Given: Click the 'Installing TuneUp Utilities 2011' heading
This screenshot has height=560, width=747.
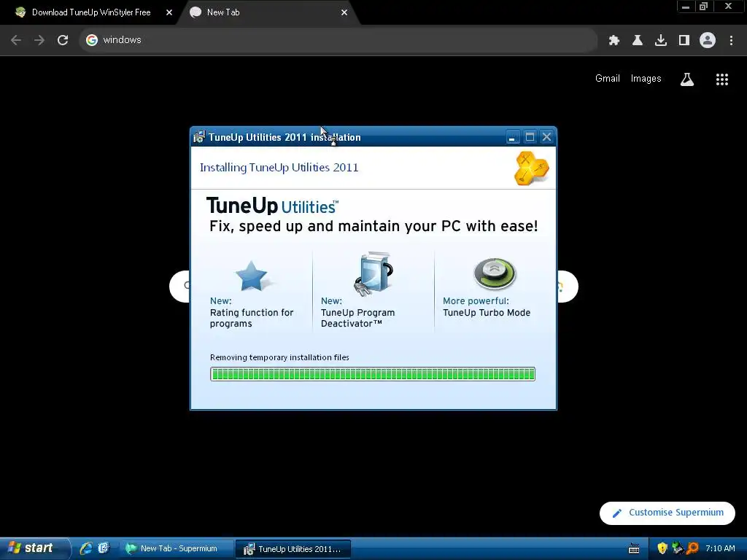Looking at the screenshot, I should (279, 168).
